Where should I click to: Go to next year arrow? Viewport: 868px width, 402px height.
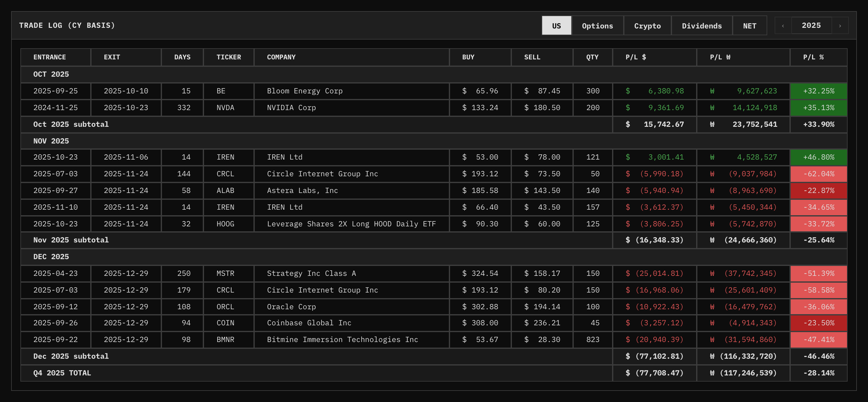[x=840, y=26]
